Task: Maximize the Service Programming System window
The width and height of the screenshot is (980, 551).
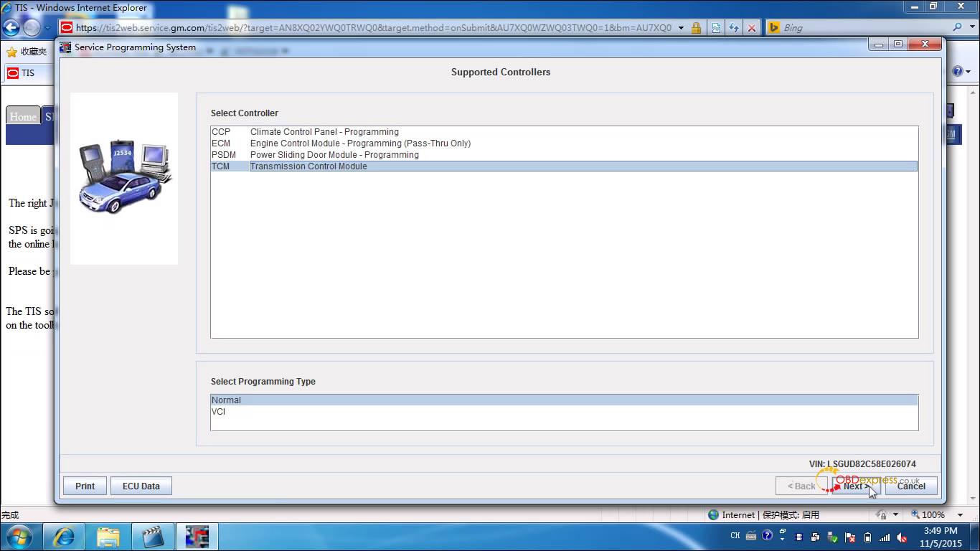Action: pos(897,44)
